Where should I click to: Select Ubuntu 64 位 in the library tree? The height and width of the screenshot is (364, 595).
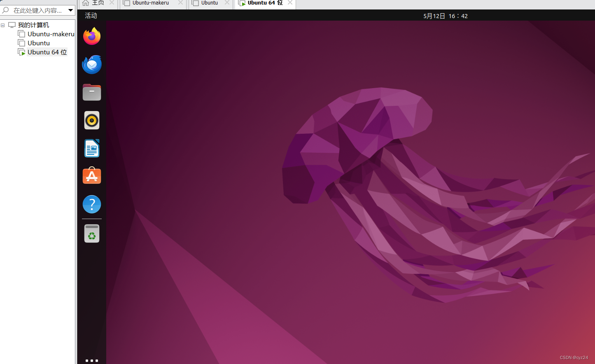click(x=47, y=52)
